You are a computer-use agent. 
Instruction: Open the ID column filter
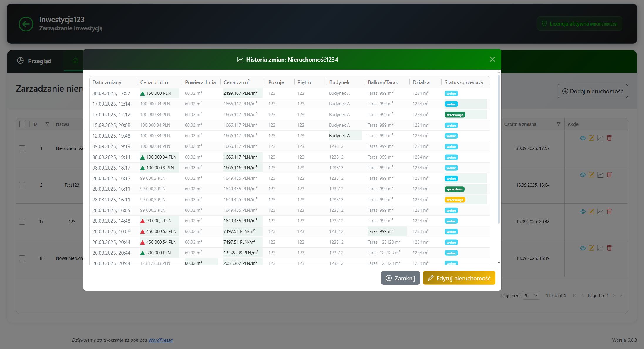(47, 124)
